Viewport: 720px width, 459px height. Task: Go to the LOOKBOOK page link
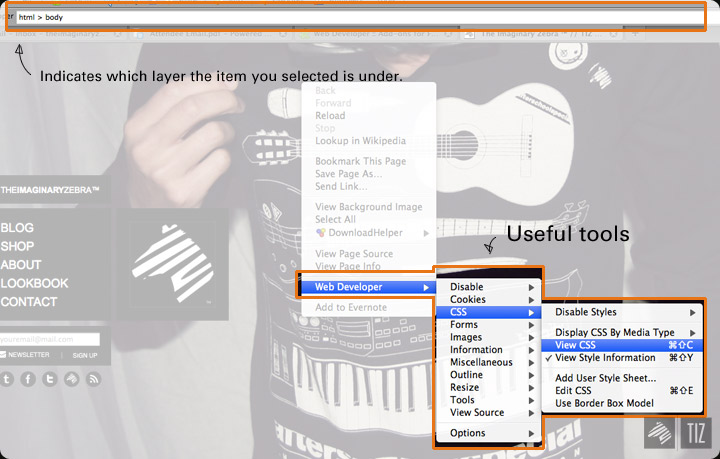pyautogui.click(x=34, y=283)
